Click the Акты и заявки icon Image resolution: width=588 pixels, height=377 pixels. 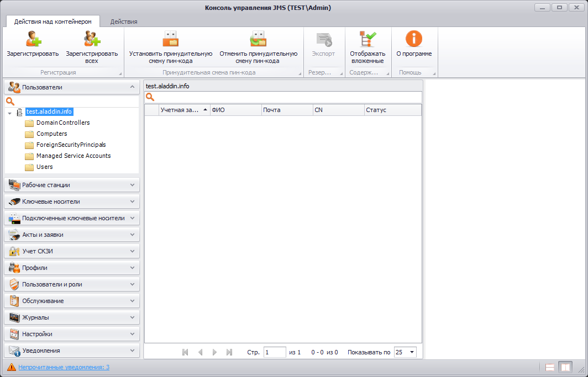[x=14, y=235]
